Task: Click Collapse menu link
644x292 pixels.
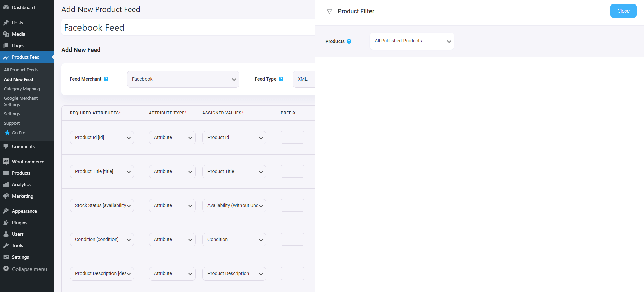Action: point(30,269)
